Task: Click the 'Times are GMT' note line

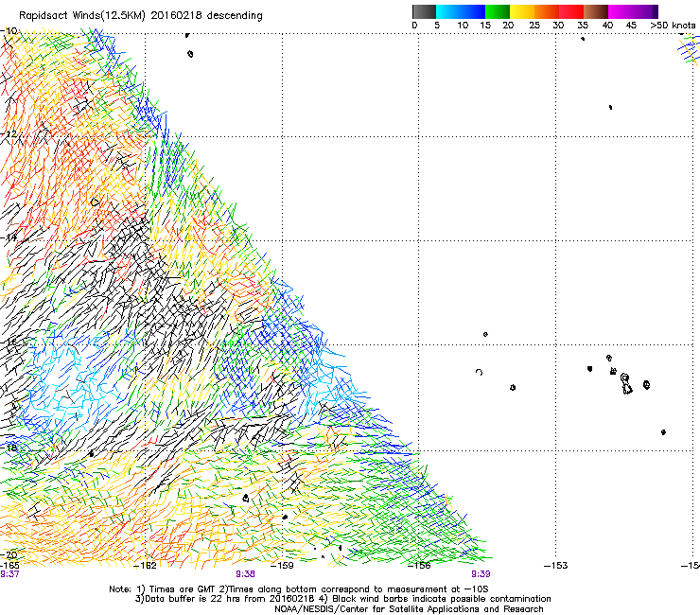Action: (299, 589)
